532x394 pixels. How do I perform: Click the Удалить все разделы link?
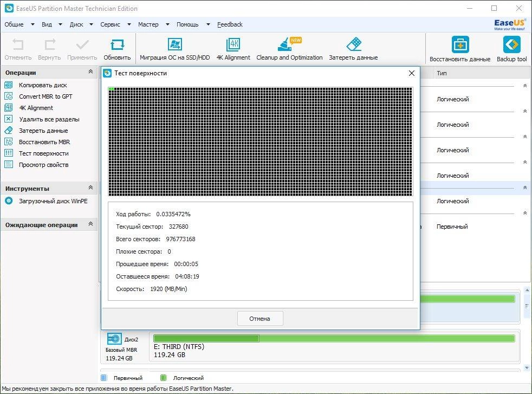[x=49, y=119]
